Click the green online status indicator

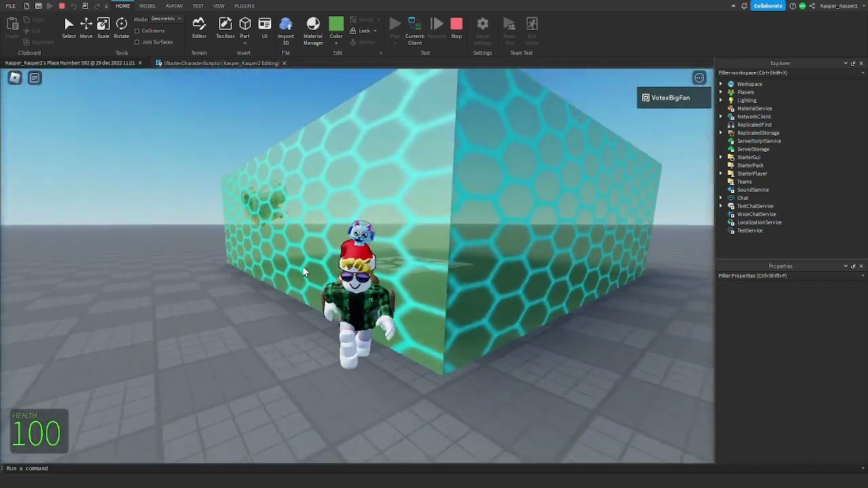click(802, 6)
